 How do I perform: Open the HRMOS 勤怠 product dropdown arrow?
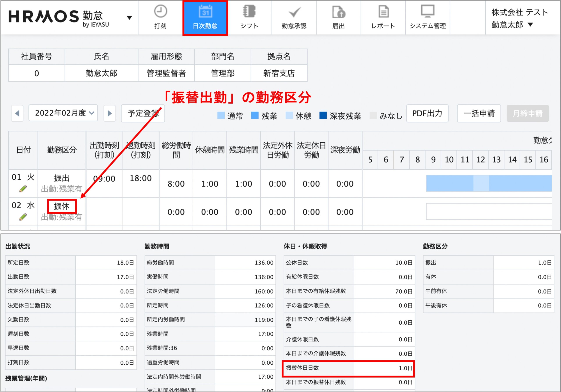(129, 18)
